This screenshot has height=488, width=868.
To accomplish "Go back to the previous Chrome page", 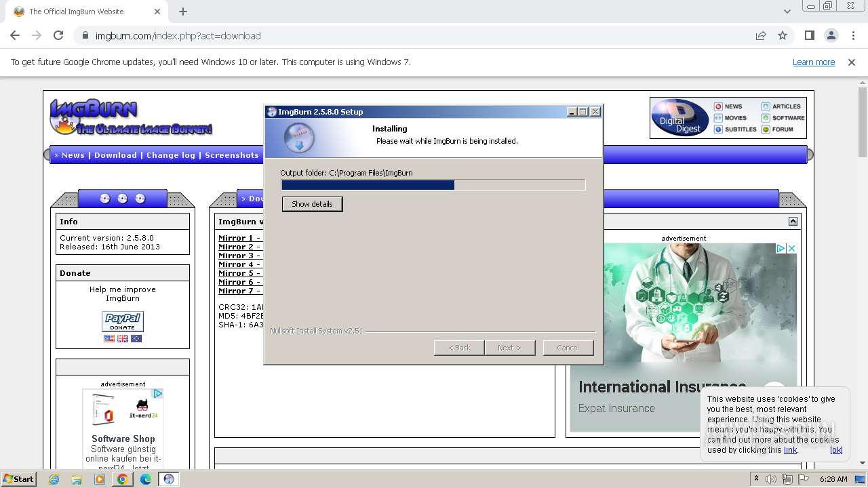I will pyautogui.click(x=15, y=35).
